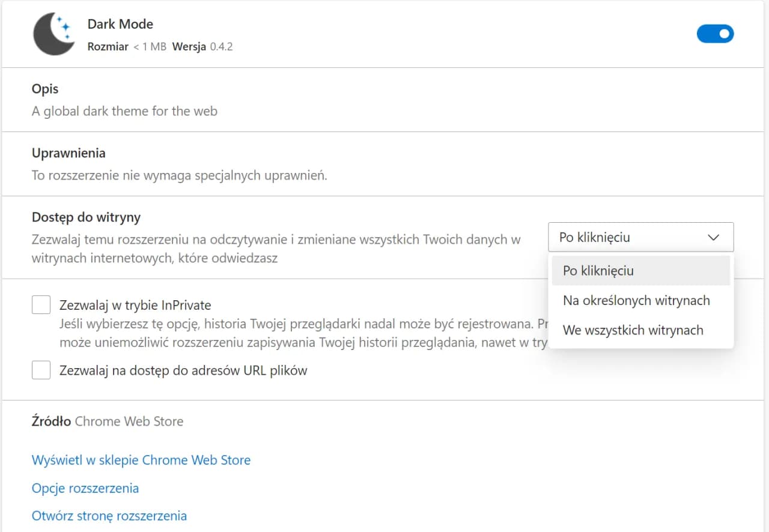Select Po kliknięciu in the open list
Image resolution: width=769 pixels, height=532 pixels.
(x=598, y=271)
